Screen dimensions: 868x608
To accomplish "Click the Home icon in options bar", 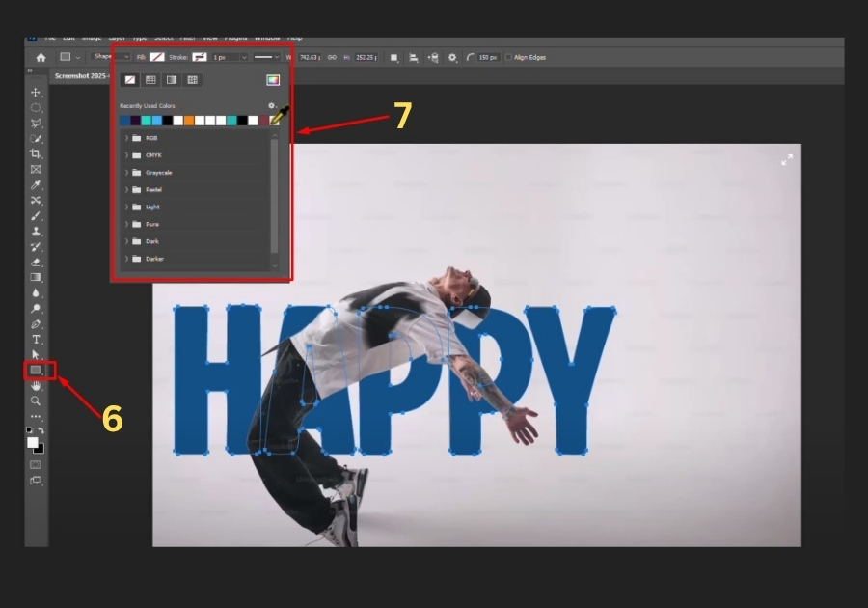I will coord(41,57).
